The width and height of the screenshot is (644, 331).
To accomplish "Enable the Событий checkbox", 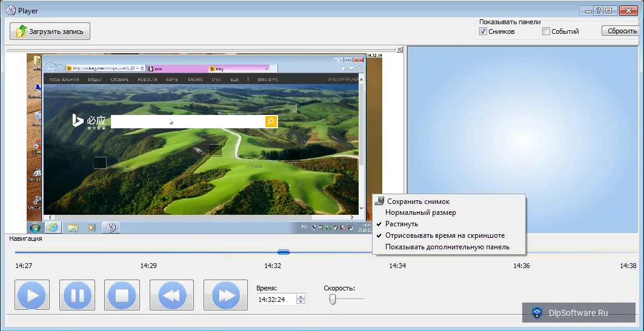I will (x=546, y=31).
